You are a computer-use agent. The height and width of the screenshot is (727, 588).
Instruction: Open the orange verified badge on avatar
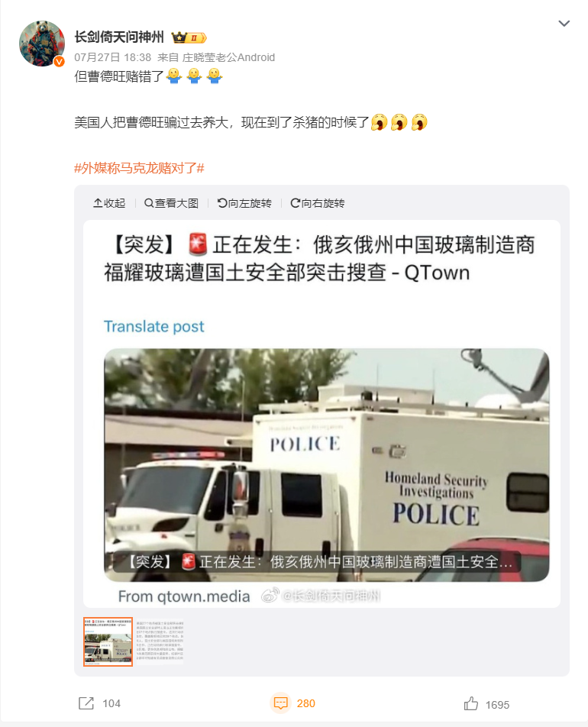pyautogui.click(x=59, y=61)
